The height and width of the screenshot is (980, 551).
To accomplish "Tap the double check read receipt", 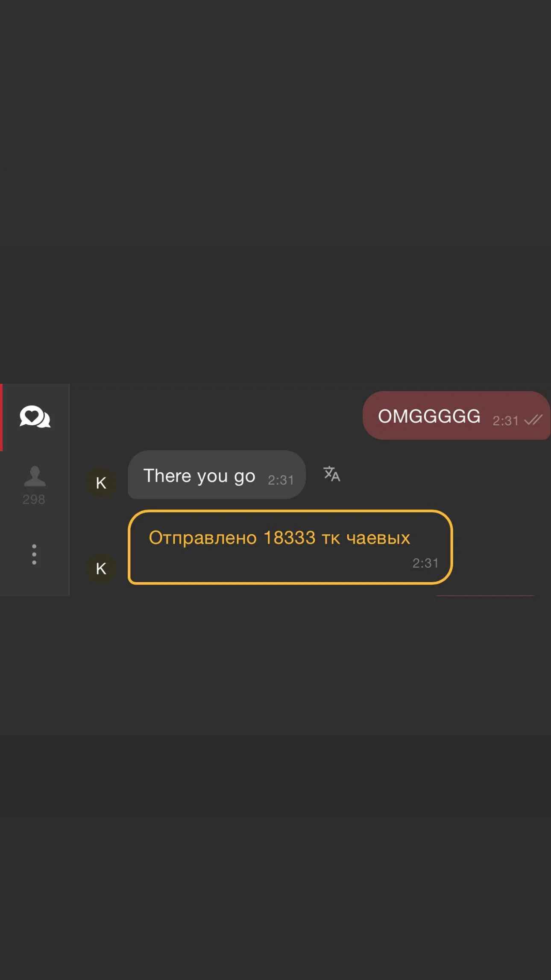I will pyautogui.click(x=533, y=420).
